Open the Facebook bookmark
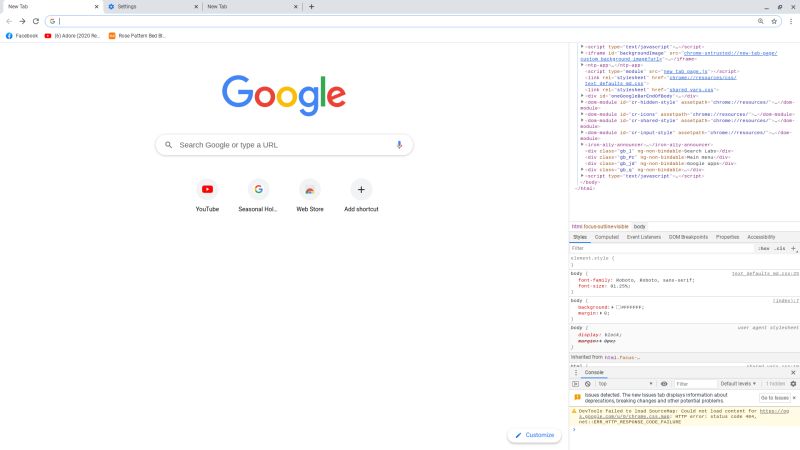 click(x=21, y=36)
